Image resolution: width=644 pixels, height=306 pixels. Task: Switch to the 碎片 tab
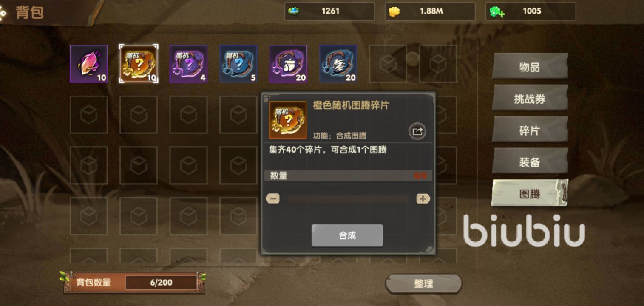[530, 130]
